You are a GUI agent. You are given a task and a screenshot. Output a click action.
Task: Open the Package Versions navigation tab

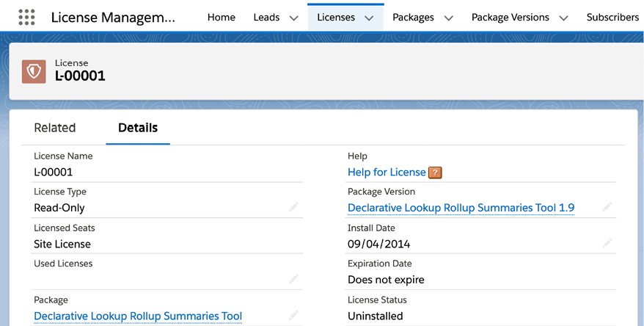tap(510, 18)
